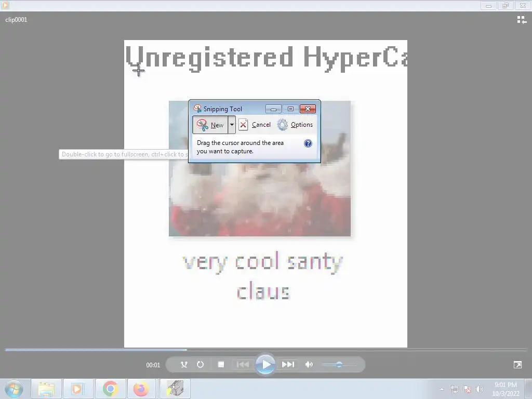Launch Google Chrome from taskbar
The image size is (532, 399).
110,389
